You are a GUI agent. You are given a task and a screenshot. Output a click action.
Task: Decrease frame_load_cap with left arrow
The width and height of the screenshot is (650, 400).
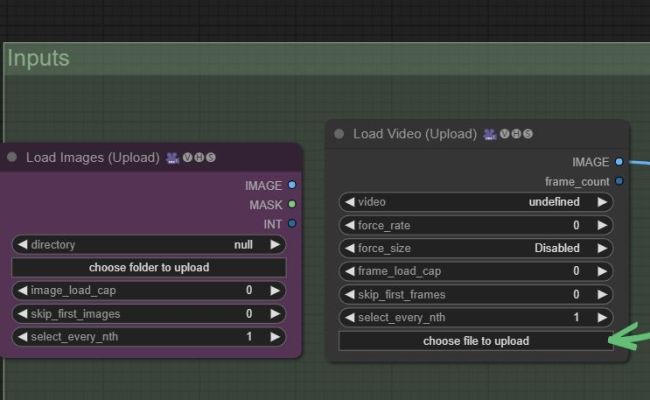(350, 271)
